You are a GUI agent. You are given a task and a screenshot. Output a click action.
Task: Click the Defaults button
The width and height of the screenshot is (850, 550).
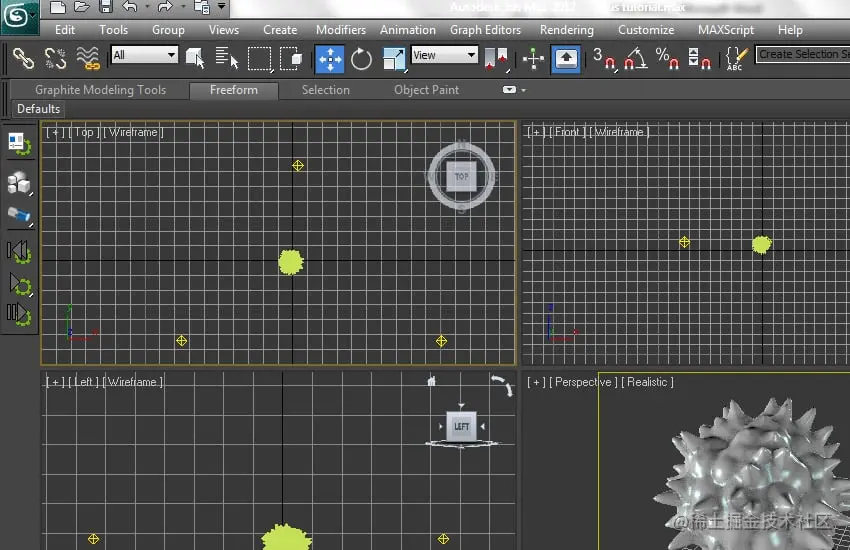pyautogui.click(x=38, y=109)
